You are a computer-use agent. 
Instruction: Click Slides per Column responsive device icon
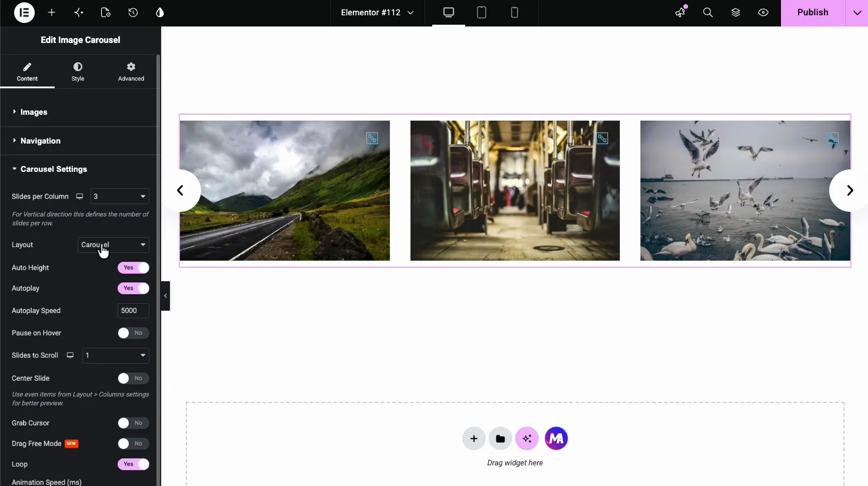[x=79, y=197]
